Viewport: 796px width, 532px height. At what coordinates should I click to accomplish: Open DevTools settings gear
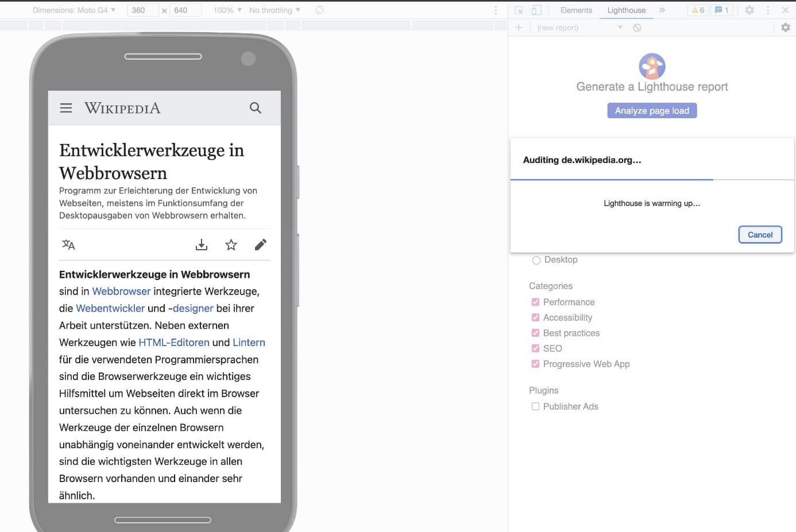click(x=749, y=10)
